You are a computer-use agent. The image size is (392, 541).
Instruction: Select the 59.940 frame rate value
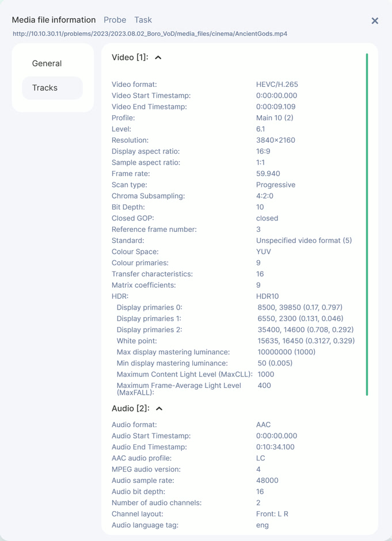point(268,174)
